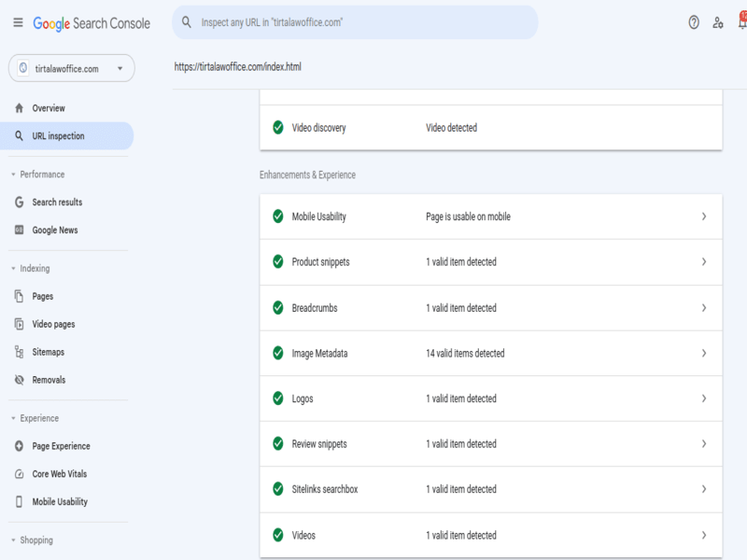The width and height of the screenshot is (747, 560).
Task: Open the hamburger main menu
Action: (x=18, y=23)
